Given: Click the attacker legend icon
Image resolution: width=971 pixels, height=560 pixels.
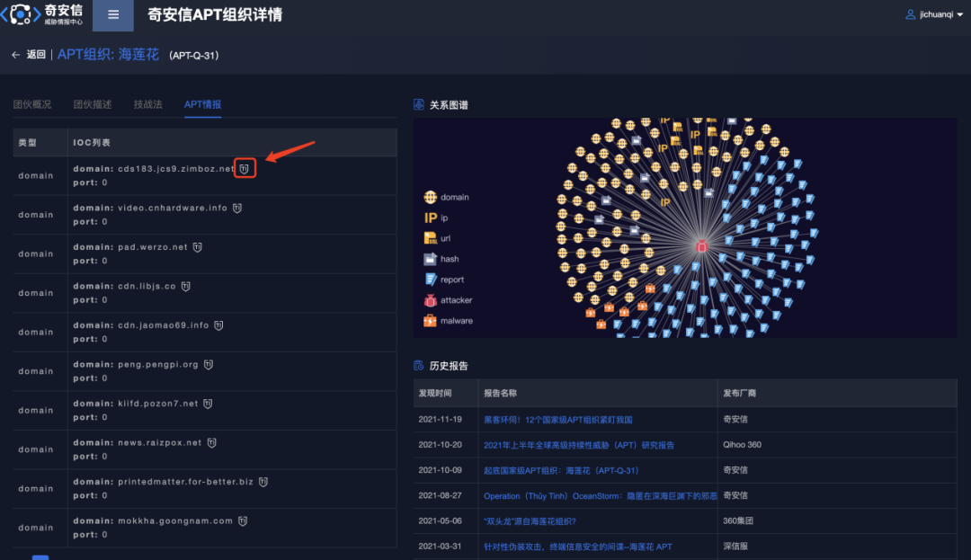Looking at the screenshot, I should (x=430, y=300).
